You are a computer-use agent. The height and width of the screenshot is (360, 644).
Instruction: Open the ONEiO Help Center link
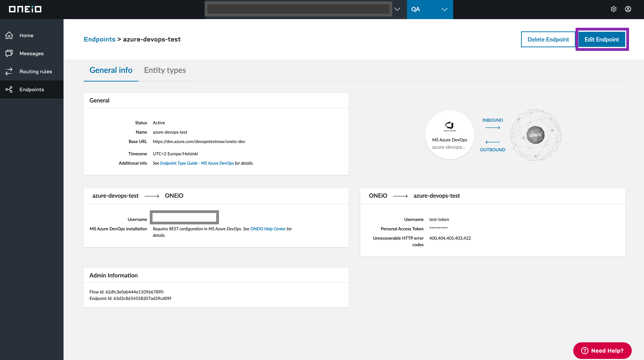click(x=268, y=229)
